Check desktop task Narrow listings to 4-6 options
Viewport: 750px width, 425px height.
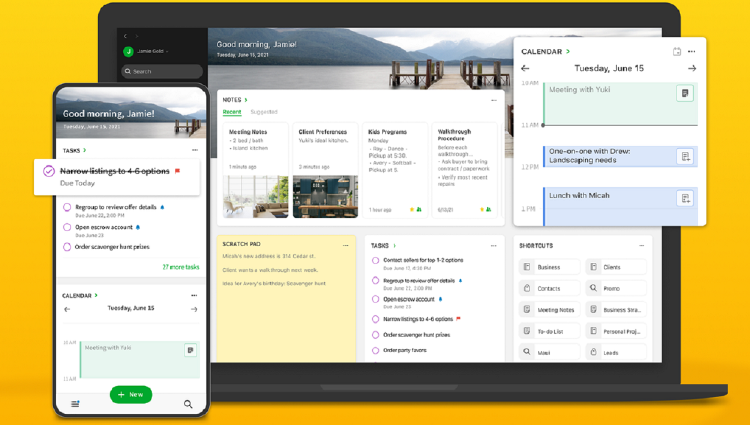point(375,319)
